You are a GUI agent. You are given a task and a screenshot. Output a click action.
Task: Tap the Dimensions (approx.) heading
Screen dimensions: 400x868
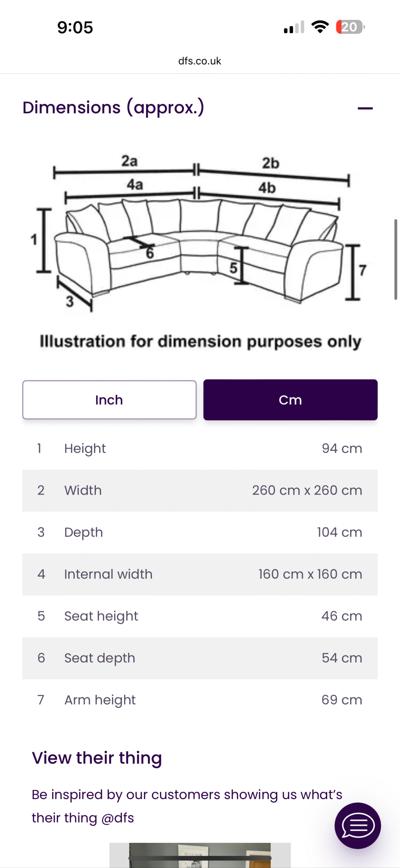[113, 108]
